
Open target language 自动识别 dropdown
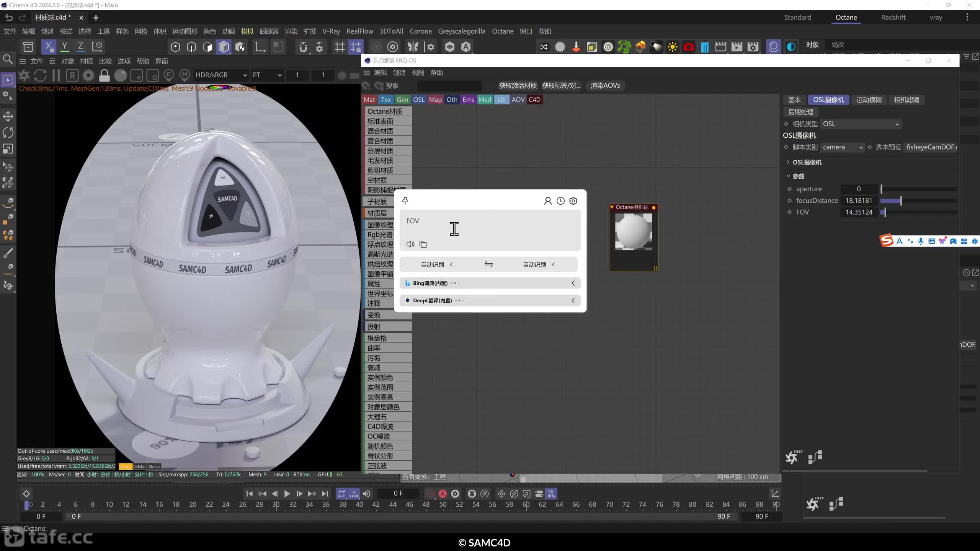coord(539,264)
